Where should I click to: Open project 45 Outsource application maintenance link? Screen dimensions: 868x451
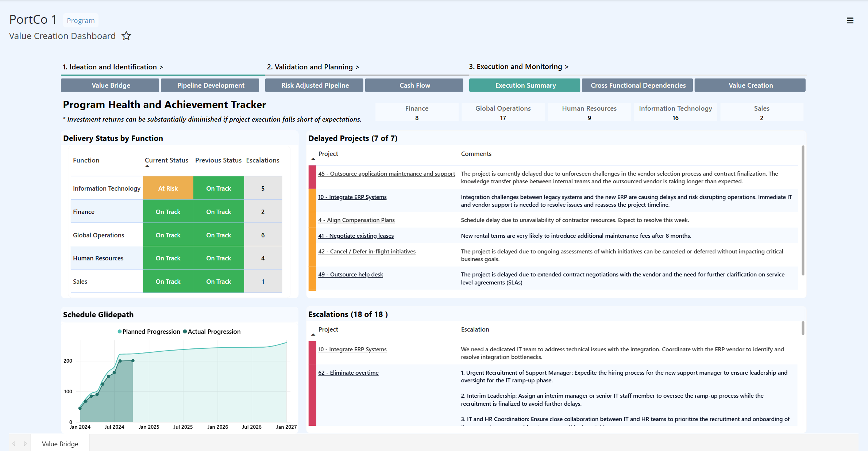(x=386, y=174)
